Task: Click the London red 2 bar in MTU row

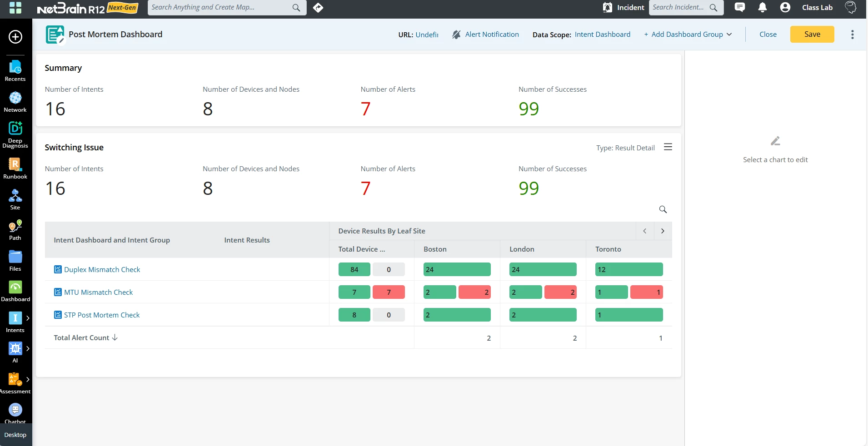Action: (560, 292)
